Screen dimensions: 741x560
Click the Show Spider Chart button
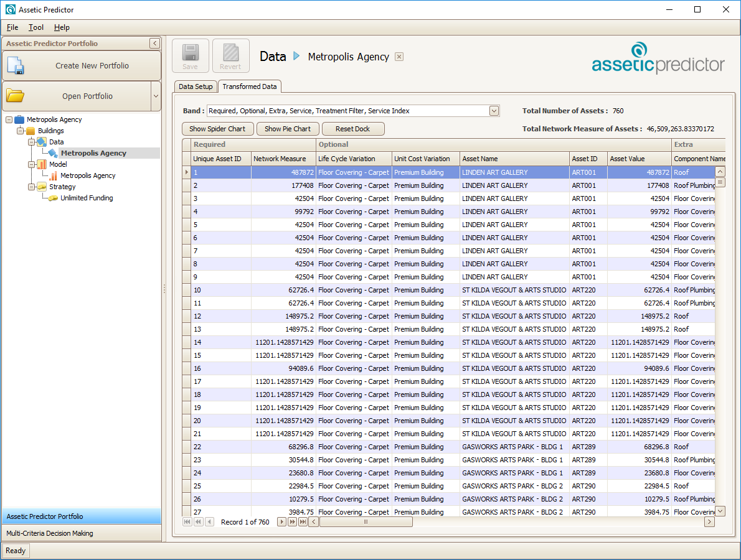[217, 129]
